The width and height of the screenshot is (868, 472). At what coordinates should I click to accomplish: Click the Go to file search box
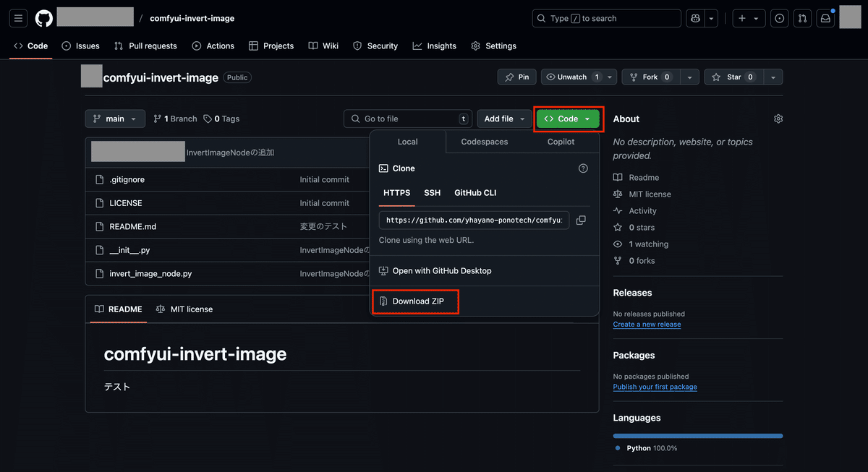click(x=408, y=119)
